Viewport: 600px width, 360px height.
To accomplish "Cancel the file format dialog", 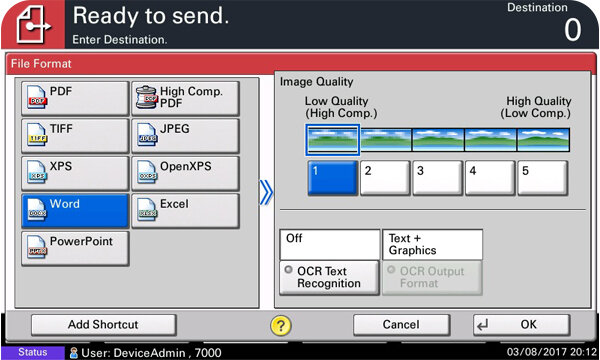I will click(401, 325).
